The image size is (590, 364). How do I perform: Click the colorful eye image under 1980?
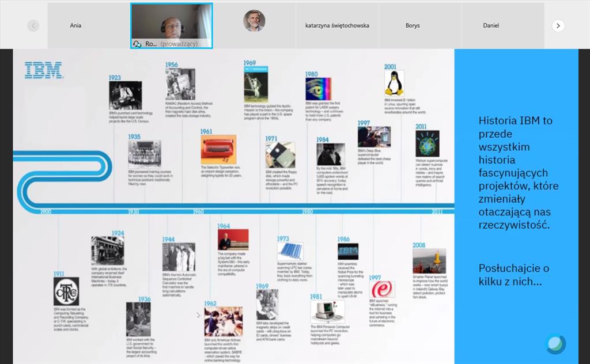318,89
